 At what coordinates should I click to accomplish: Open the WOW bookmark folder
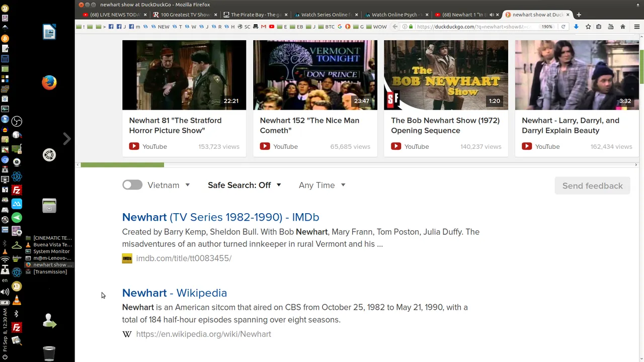pos(377,27)
